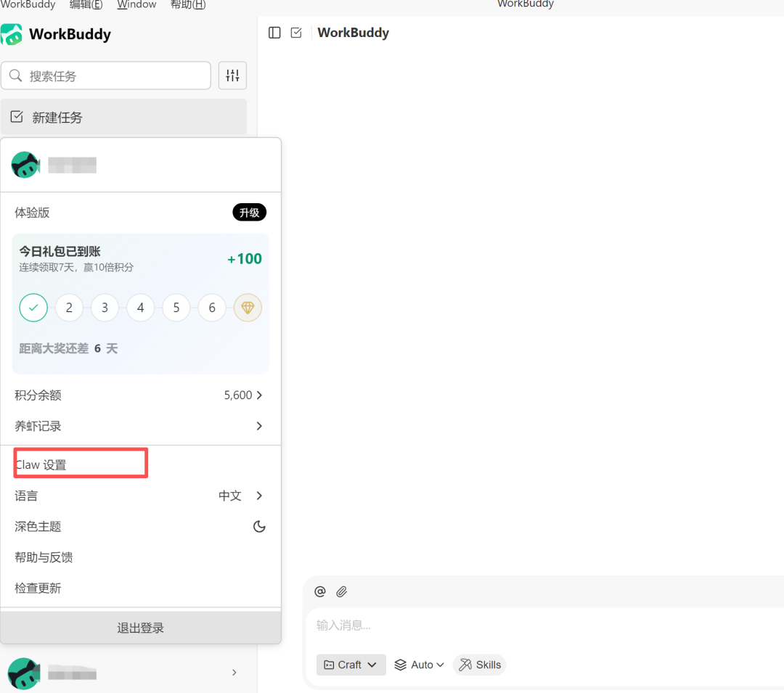Open Skills tools button
Screen dimensions: 784x693
click(480, 665)
